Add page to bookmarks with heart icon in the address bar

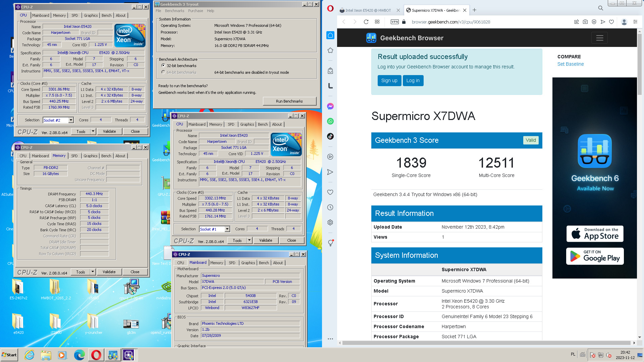coord(611,22)
